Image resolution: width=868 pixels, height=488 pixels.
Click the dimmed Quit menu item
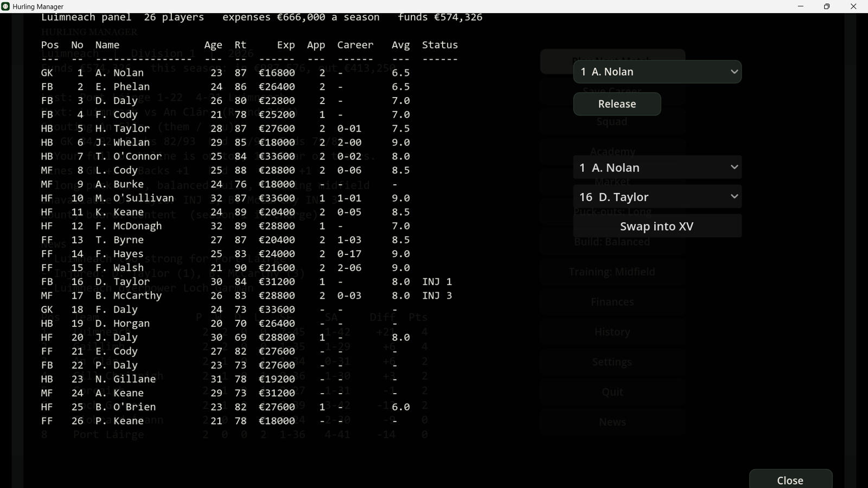(612, 392)
